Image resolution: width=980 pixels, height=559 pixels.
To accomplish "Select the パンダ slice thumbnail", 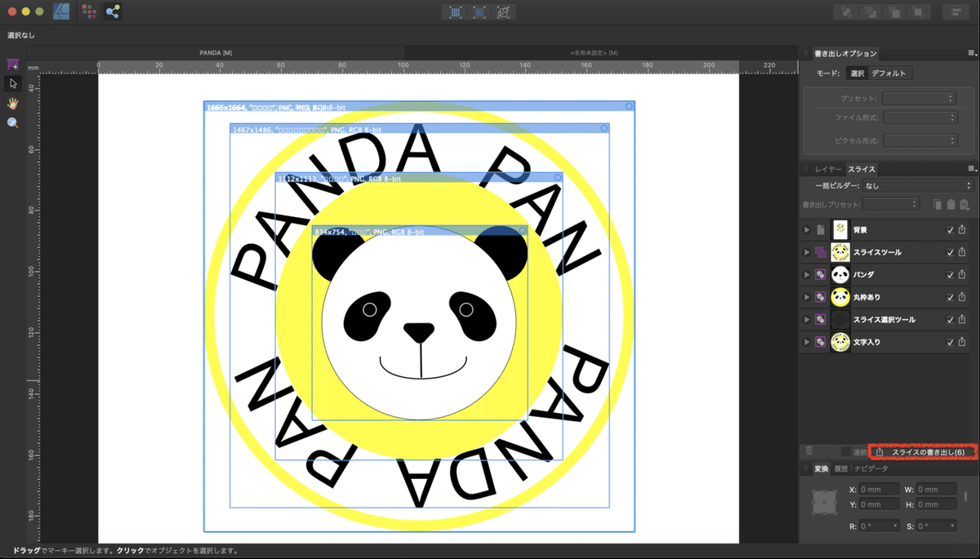I will point(840,275).
